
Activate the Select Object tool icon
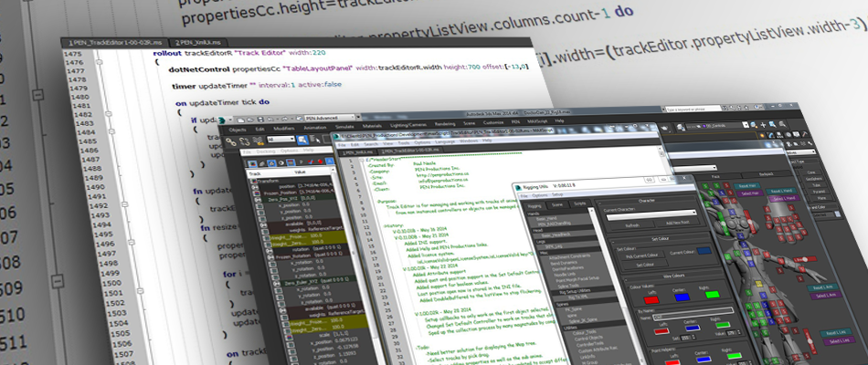coord(302,140)
